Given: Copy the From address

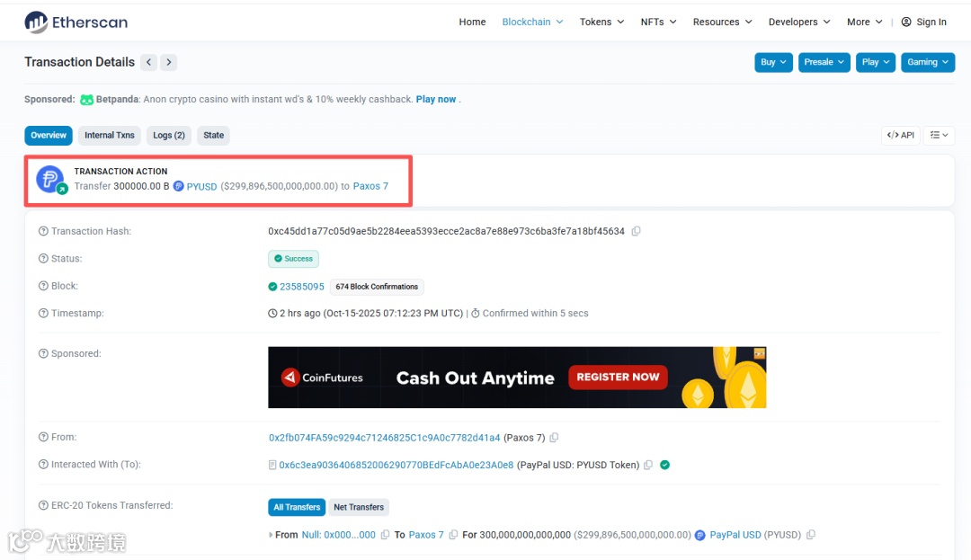Looking at the screenshot, I should [x=554, y=438].
